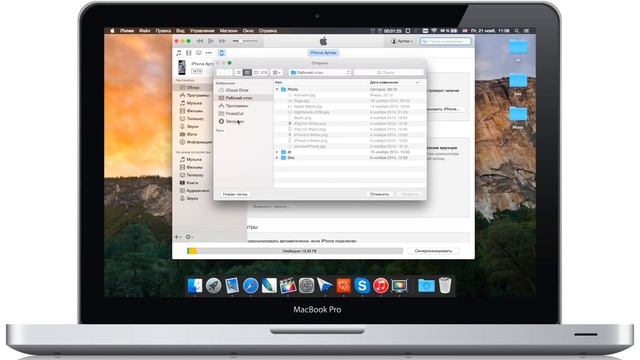
Task: Open Launchpad from the Dock
Action: (213, 285)
